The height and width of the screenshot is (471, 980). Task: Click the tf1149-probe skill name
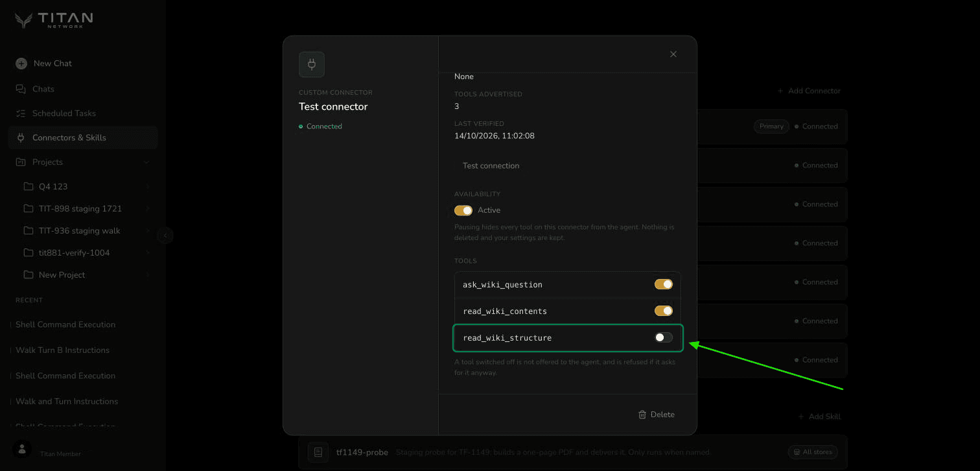tap(362, 452)
